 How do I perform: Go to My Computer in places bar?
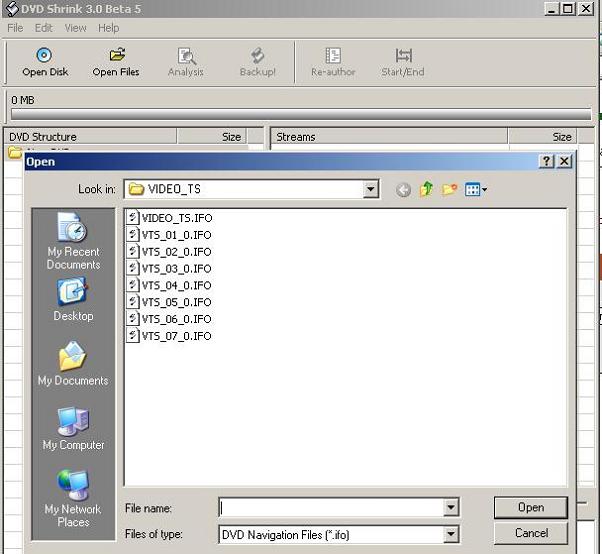click(73, 428)
